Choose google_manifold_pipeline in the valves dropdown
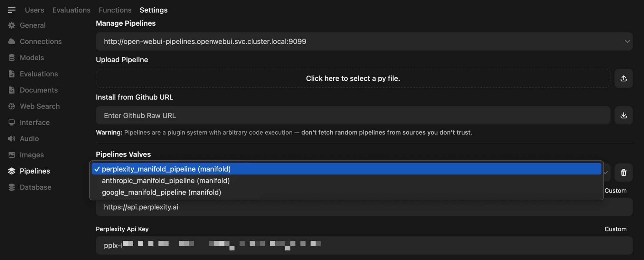The height and width of the screenshot is (260, 644). click(161, 192)
